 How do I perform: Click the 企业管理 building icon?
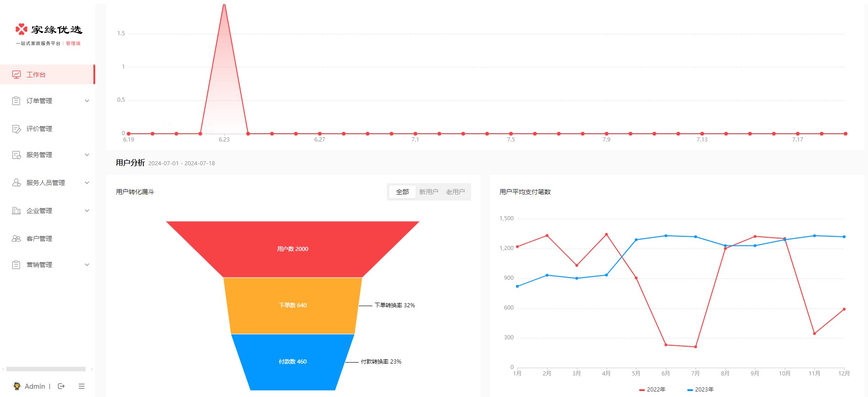point(16,211)
